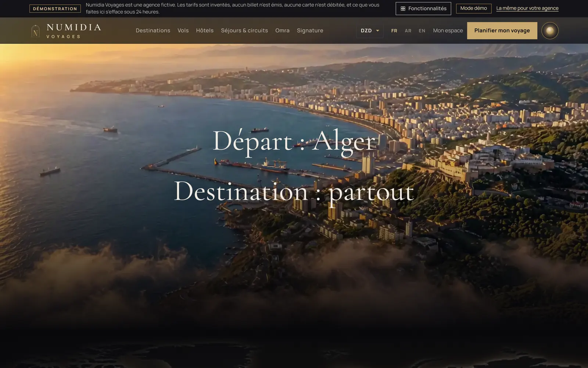Screen dimensions: 588x368
Task: Click the demo notice text about fictional agency
Action: click(233, 8)
